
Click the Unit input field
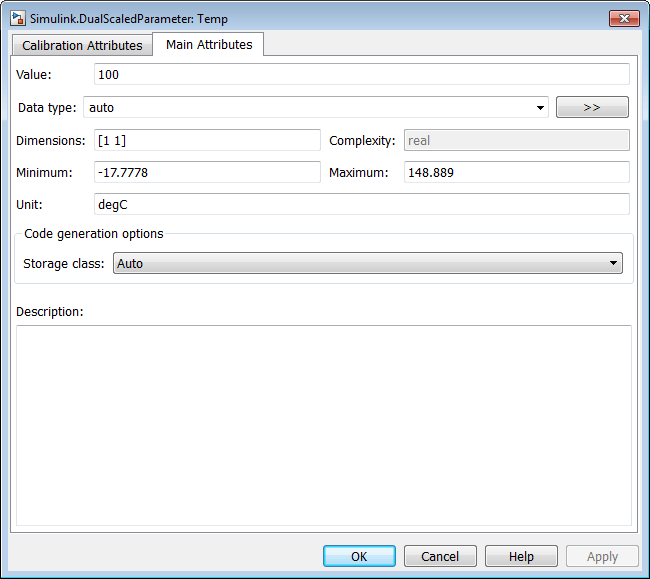coord(361,204)
